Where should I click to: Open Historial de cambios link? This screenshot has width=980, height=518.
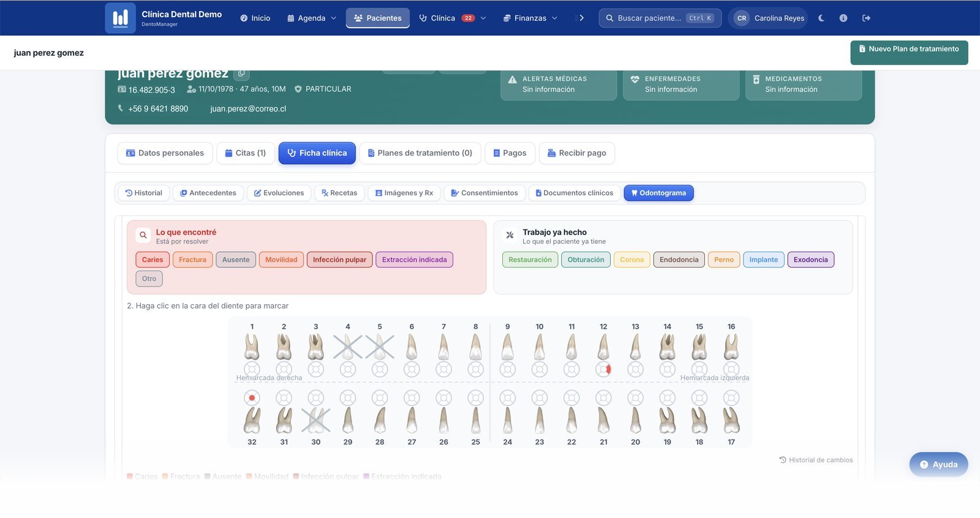click(x=816, y=460)
